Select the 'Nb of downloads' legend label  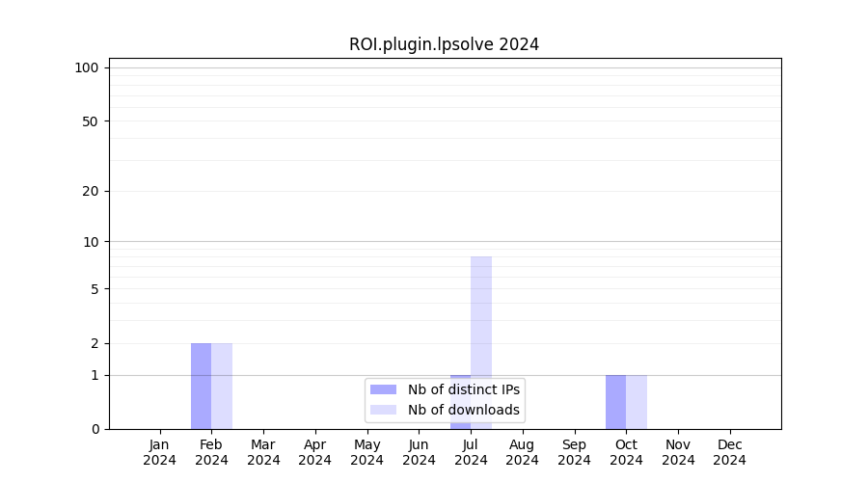464,410
